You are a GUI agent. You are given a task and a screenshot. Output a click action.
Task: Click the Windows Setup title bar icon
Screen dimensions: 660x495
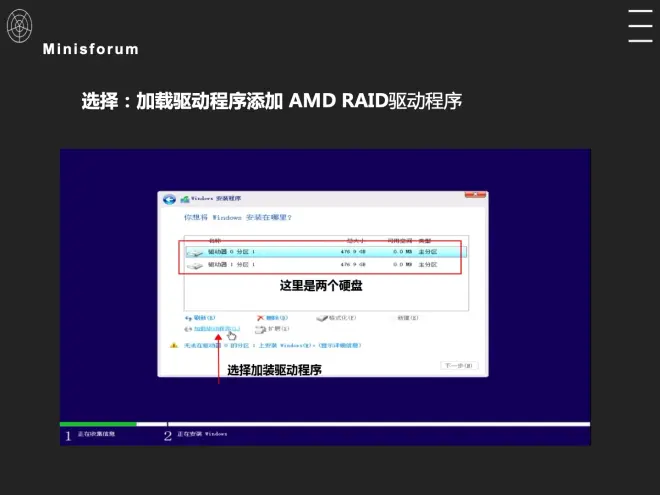click(x=185, y=199)
